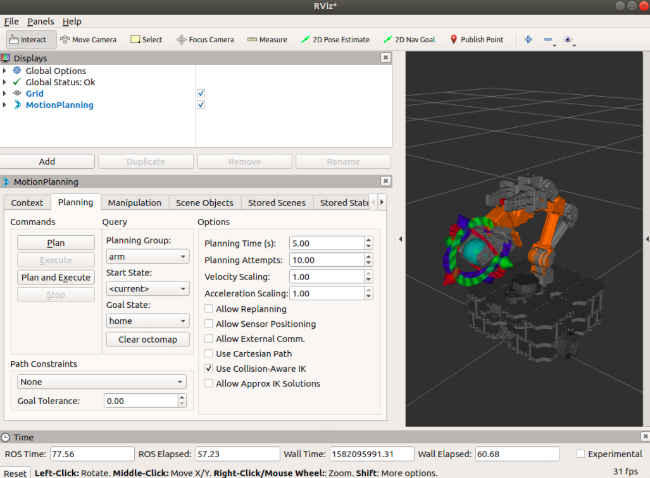Click the Velocity Scaling value field
The height and width of the screenshot is (478, 650).
(x=327, y=277)
